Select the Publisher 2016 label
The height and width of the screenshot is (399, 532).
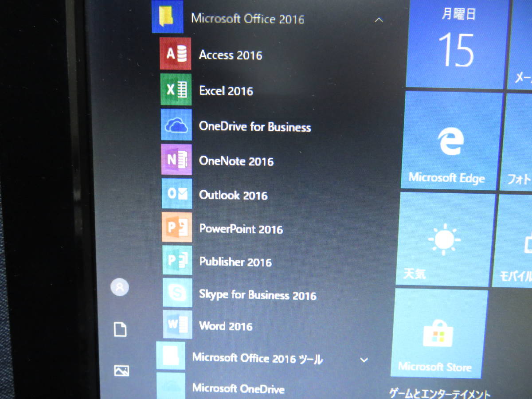(235, 262)
